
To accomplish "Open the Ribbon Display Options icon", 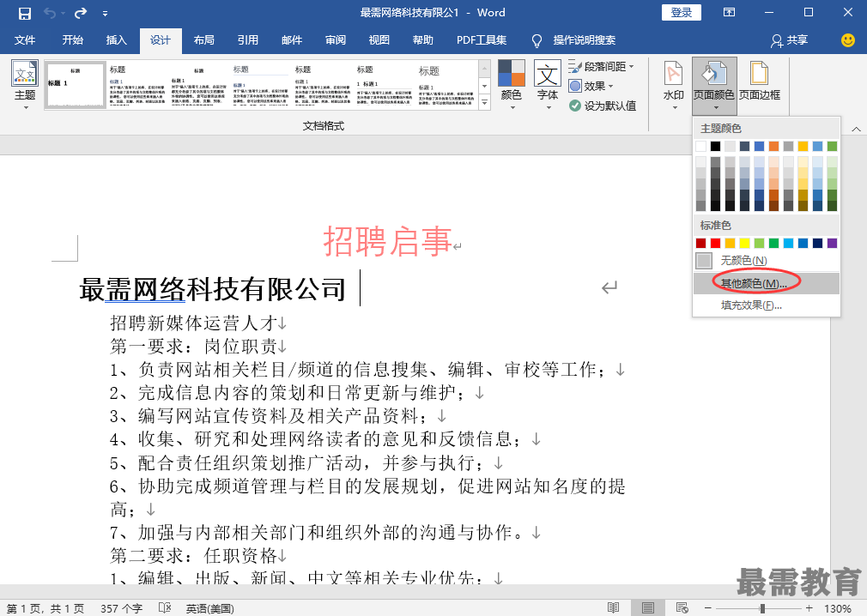I will point(730,12).
